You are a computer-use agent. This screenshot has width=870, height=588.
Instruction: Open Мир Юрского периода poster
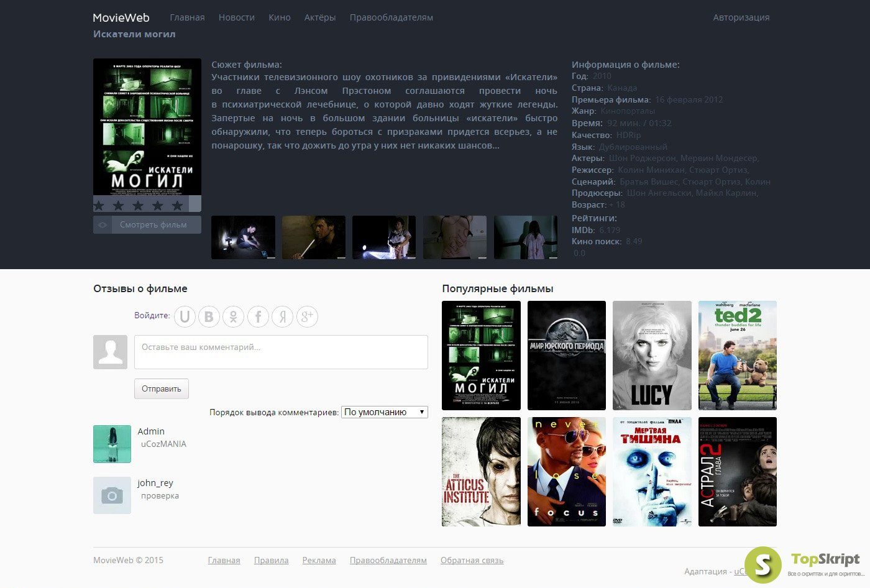567,356
